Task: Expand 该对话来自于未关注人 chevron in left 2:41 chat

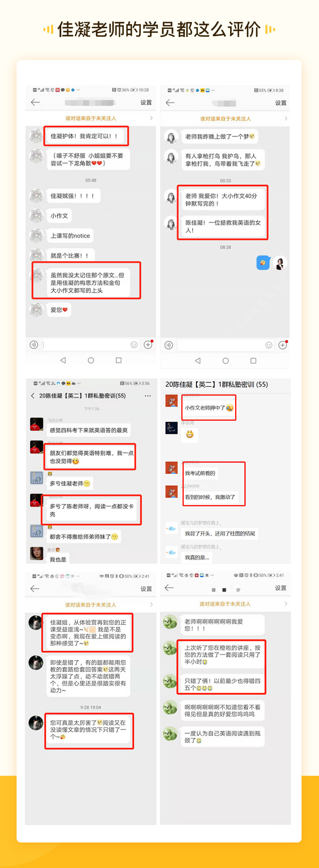Action: click(151, 604)
